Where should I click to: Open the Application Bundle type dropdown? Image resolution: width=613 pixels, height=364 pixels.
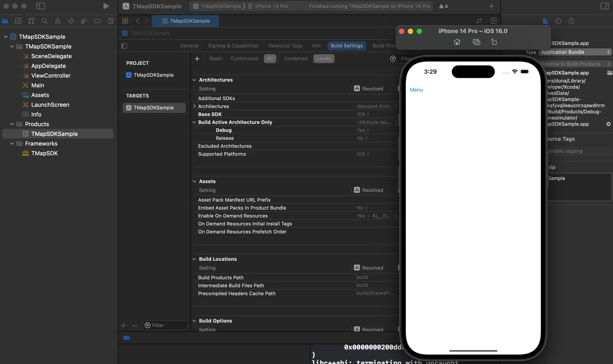pos(575,52)
